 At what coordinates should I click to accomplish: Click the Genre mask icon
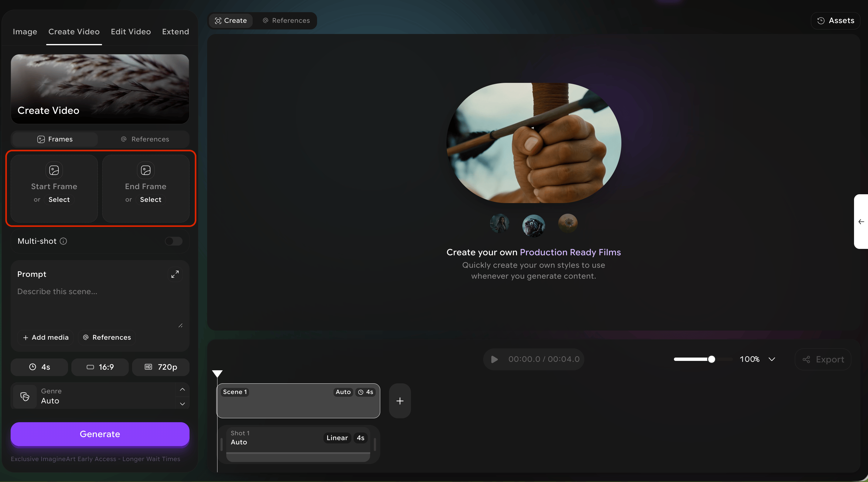pos(25,396)
